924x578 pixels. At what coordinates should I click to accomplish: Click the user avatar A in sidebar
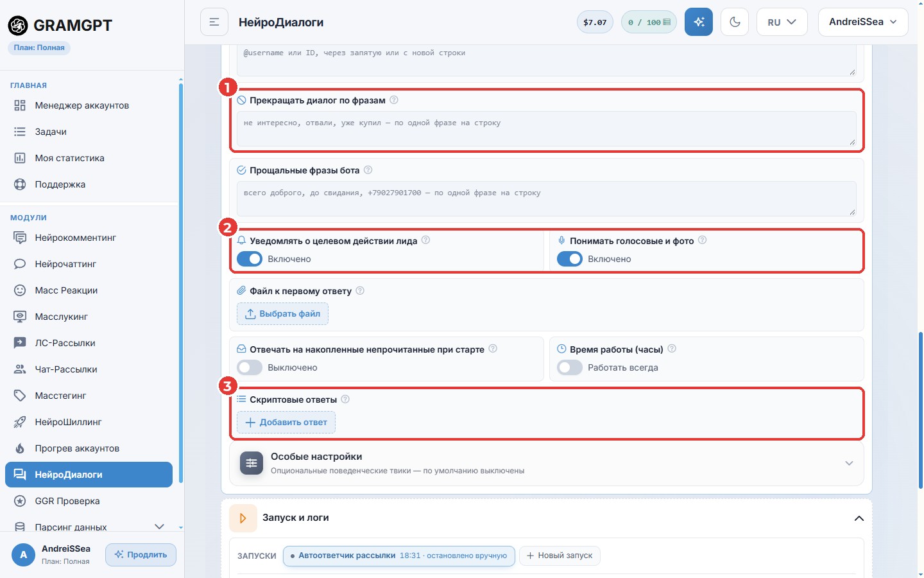pyautogui.click(x=24, y=555)
